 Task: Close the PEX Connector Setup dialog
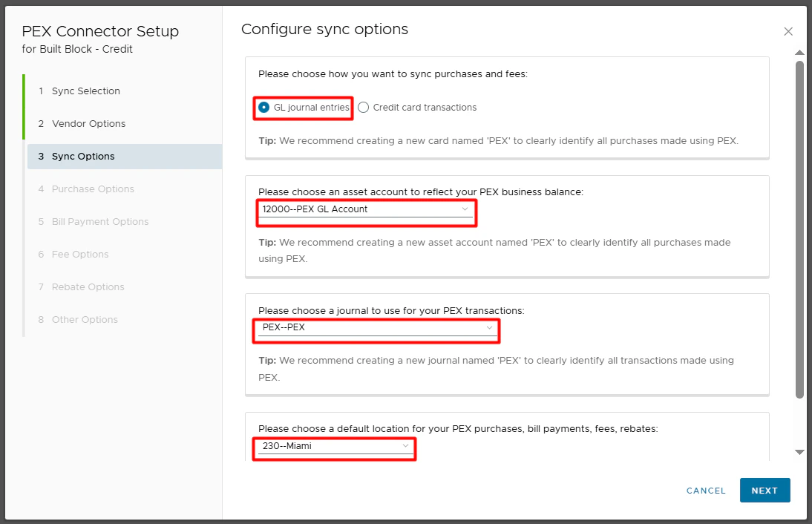click(788, 32)
